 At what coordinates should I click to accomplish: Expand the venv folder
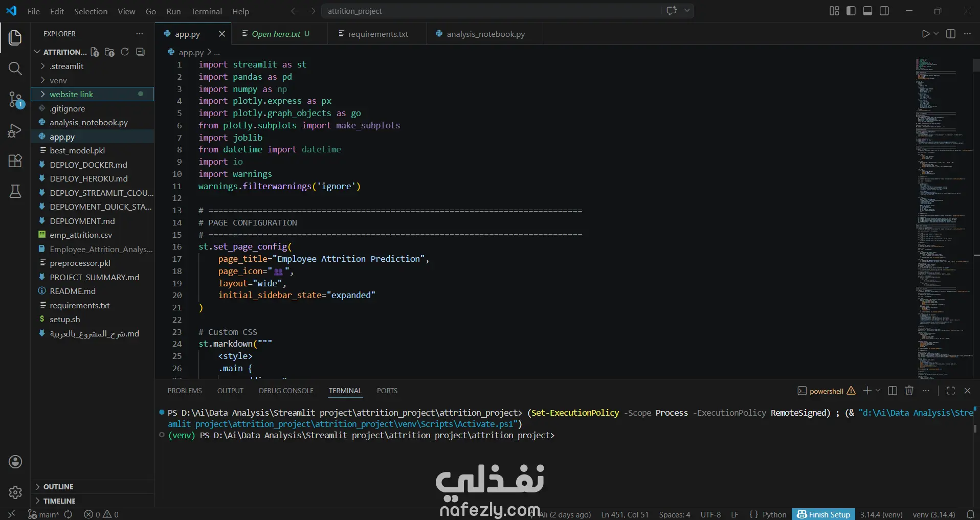click(x=92, y=80)
